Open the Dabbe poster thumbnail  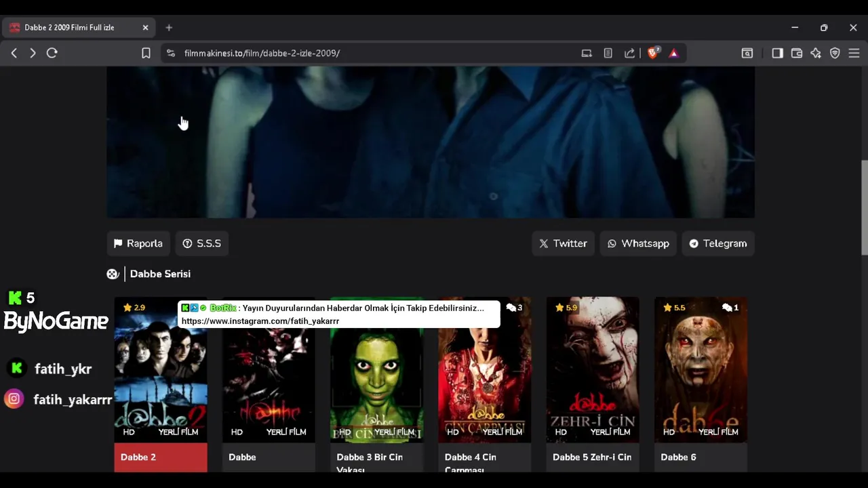pos(269,369)
